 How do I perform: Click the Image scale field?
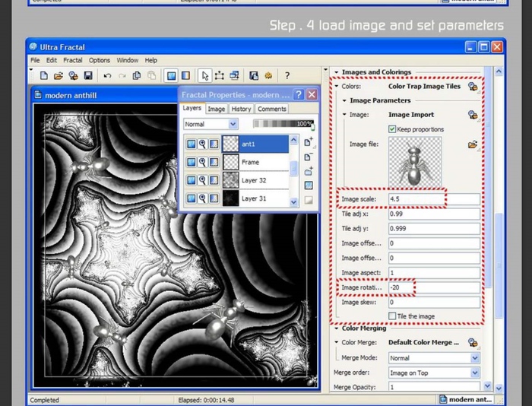(x=434, y=199)
